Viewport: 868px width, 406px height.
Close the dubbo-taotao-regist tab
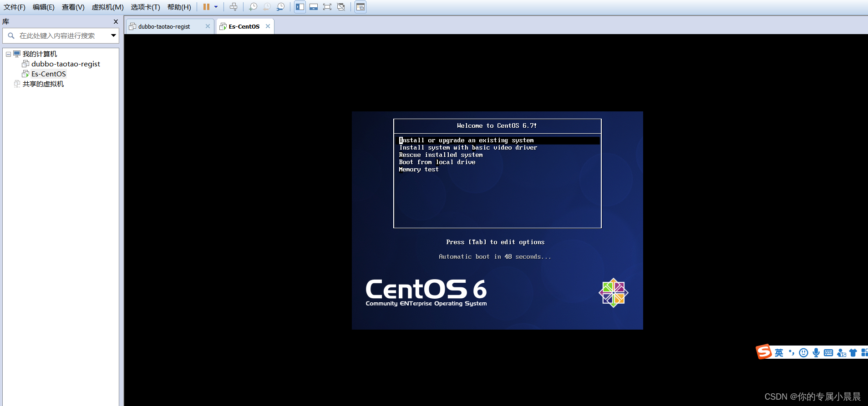pos(208,26)
